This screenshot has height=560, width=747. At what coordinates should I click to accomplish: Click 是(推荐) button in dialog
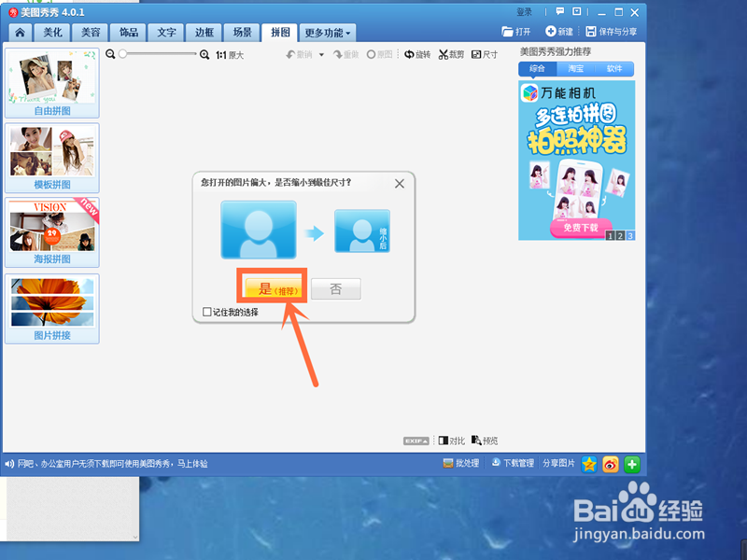tap(275, 288)
